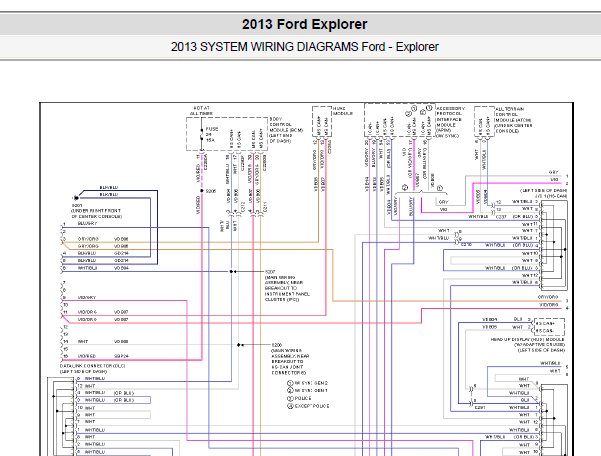Select the VIO/RED label at DLC pin 16

click(x=87, y=356)
